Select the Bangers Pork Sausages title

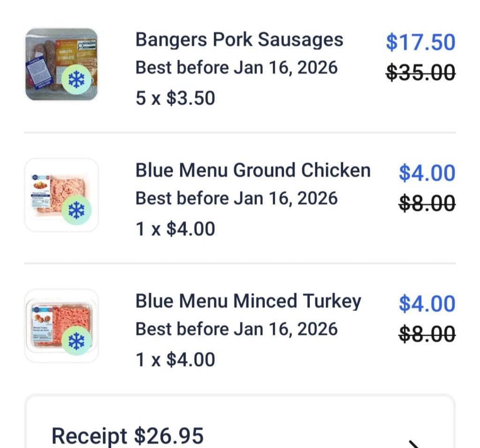(x=239, y=40)
